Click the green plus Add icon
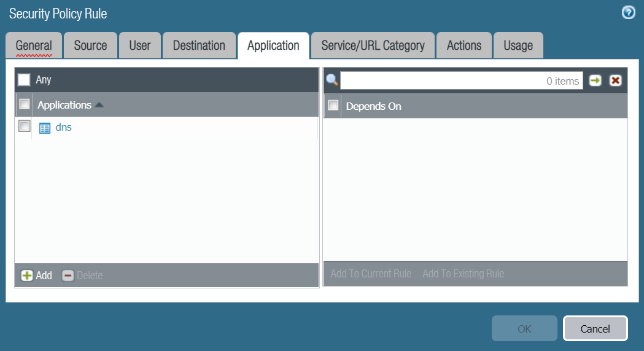This screenshot has width=644, height=351. [27, 276]
